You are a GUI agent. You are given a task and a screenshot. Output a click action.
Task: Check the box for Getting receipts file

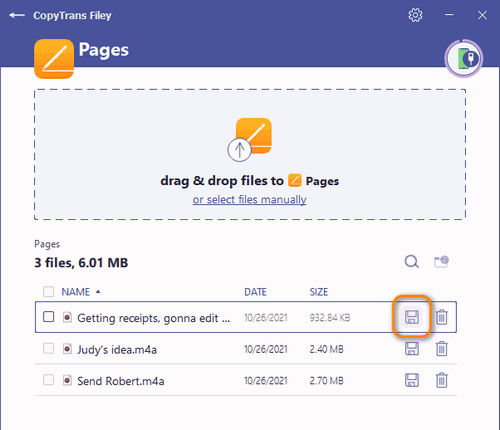(x=48, y=317)
